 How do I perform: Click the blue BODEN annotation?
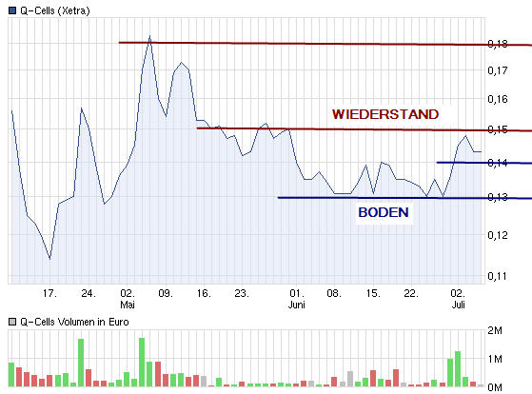(384, 212)
